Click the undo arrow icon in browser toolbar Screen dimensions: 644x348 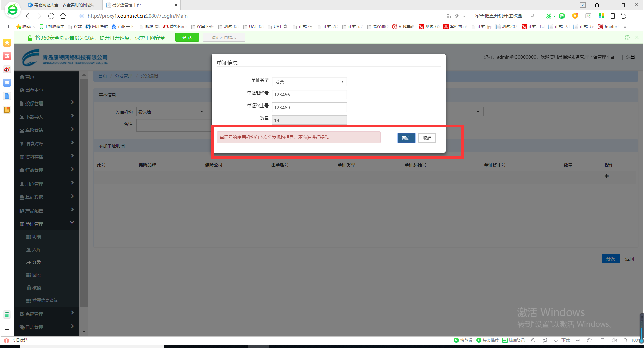623,16
